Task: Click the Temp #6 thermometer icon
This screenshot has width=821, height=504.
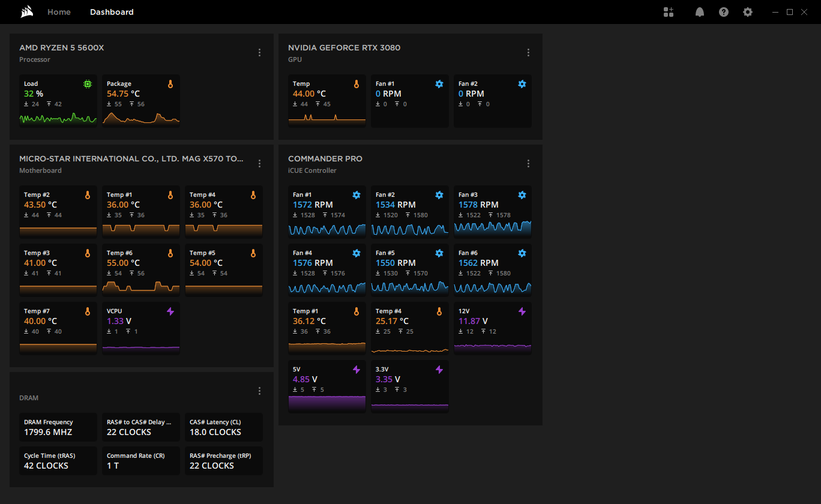Action: 170,253
